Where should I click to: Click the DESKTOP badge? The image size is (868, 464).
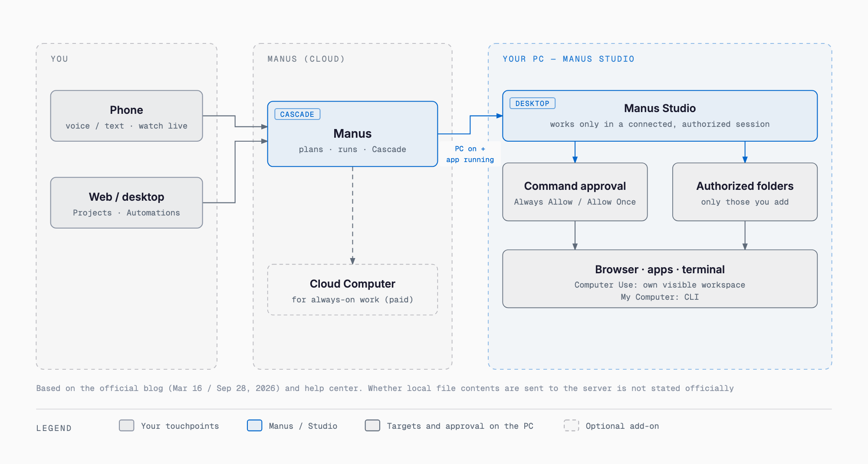pyautogui.click(x=532, y=103)
